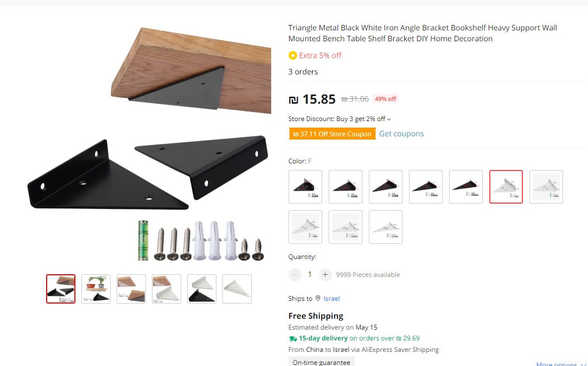The width and height of the screenshot is (588, 366).
Task: Select the first black bracket color swatch
Action: pos(305,187)
